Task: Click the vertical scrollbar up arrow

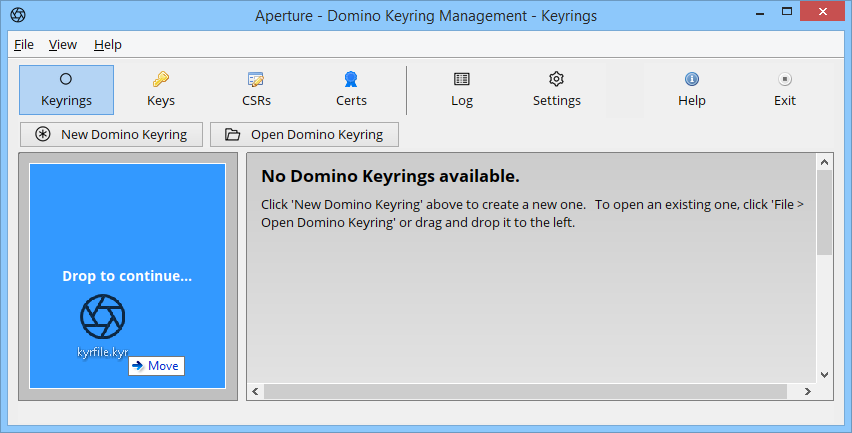Action: click(x=824, y=162)
